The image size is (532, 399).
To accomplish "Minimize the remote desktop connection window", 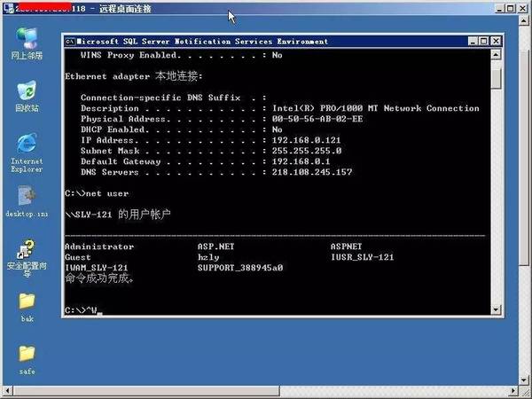I will tap(499, 9).
